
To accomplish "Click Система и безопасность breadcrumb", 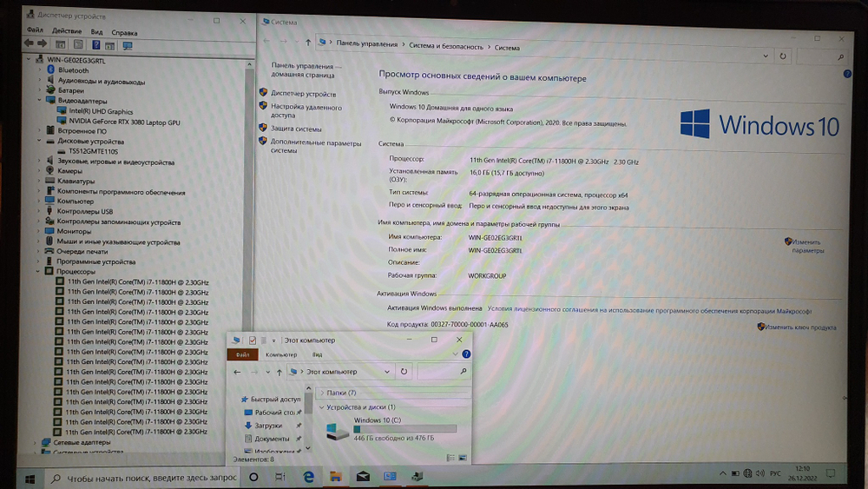I will pos(445,47).
